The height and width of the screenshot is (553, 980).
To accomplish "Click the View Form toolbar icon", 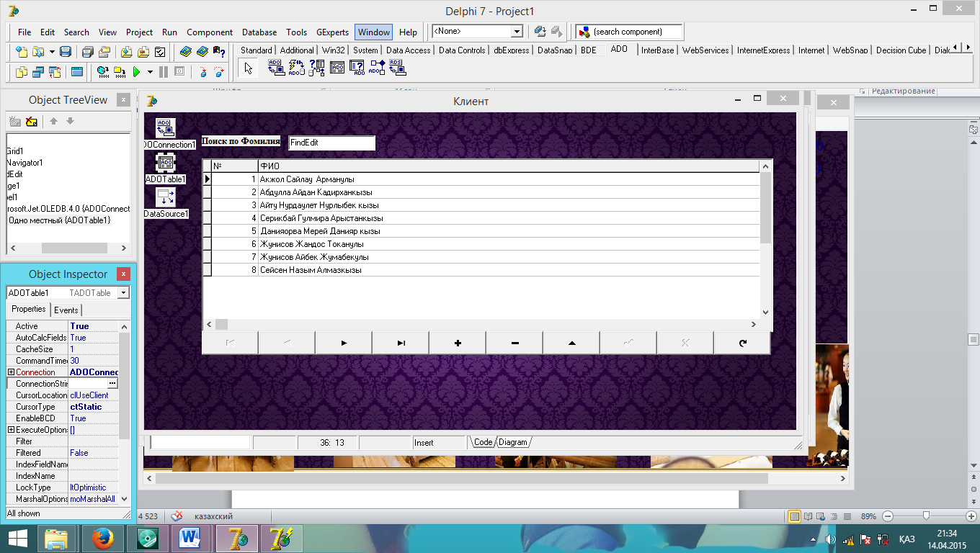I will tap(37, 71).
